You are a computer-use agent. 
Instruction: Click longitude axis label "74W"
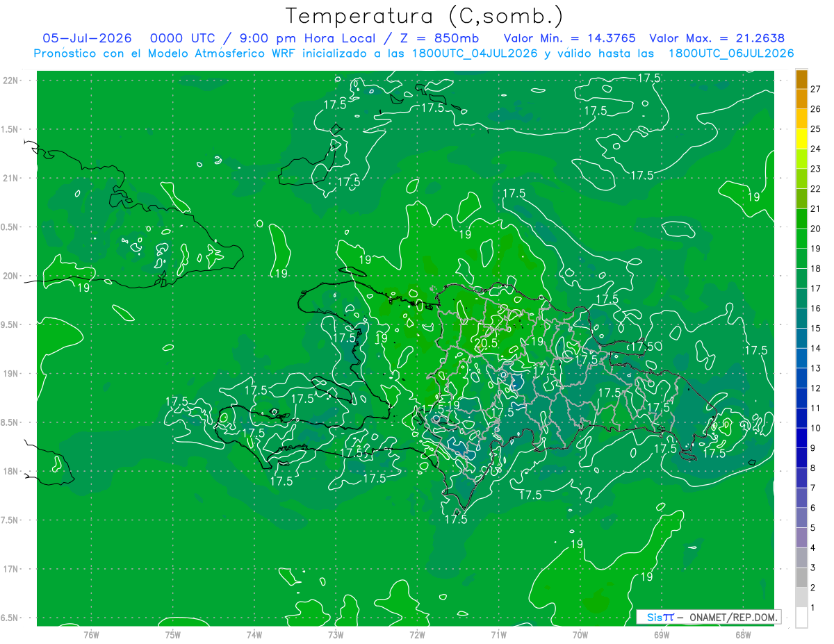[254, 634]
